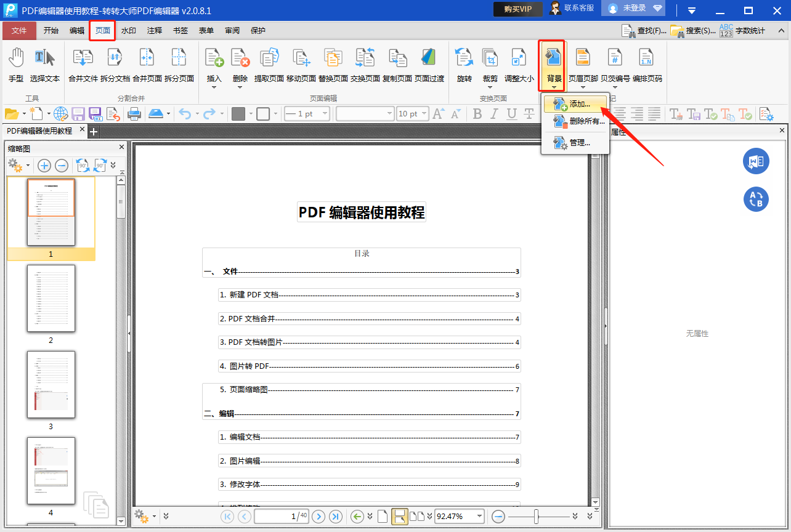Zoom out thumbnails with the minus icon
This screenshot has height=532, width=791.
[x=62, y=165]
